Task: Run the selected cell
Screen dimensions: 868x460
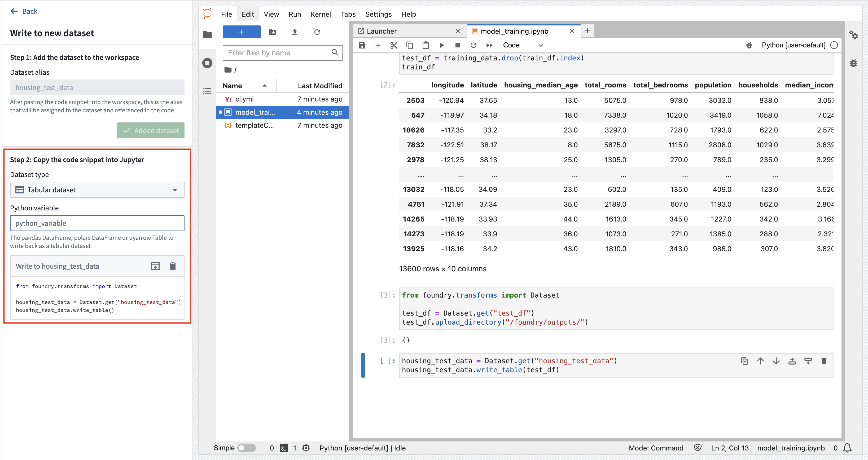Action: click(442, 45)
